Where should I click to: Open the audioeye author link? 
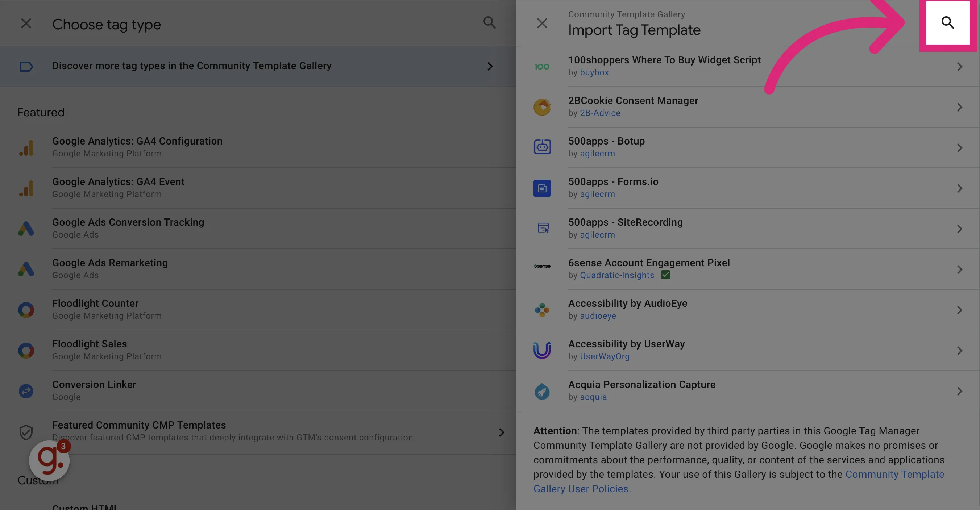pos(598,315)
